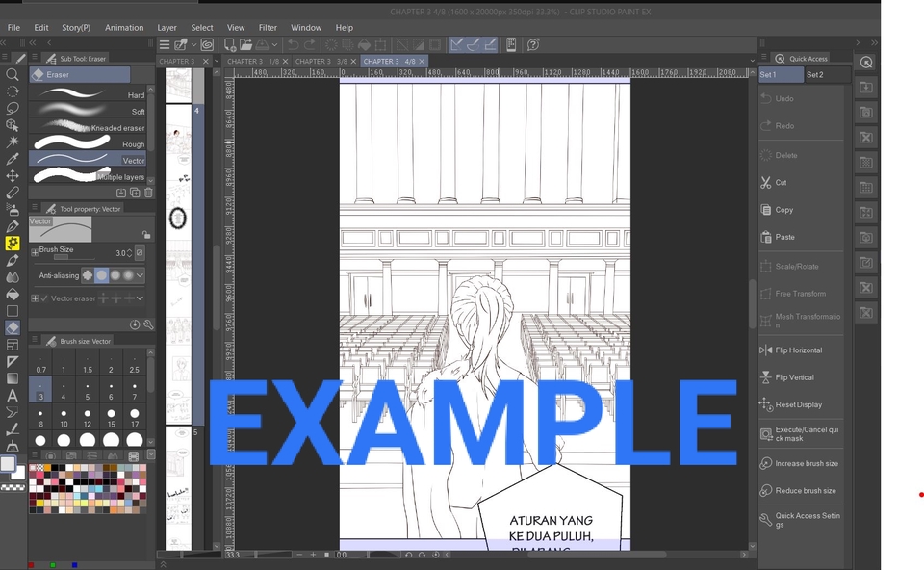
Task: Select the Zoom magnifier tool
Action: click(x=13, y=73)
